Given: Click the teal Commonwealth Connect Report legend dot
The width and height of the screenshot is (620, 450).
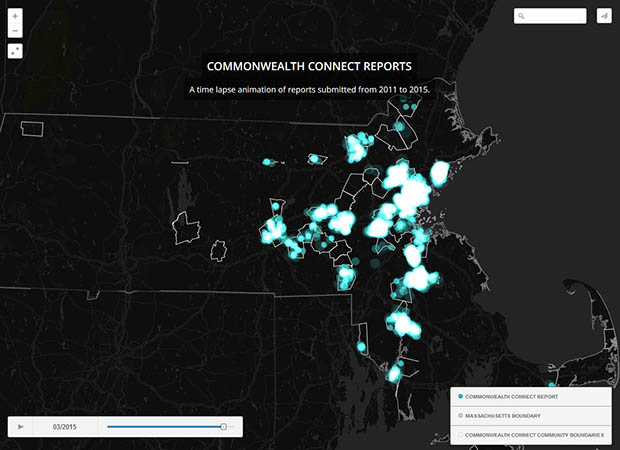Looking at the screenshot, I should (459, 397).
